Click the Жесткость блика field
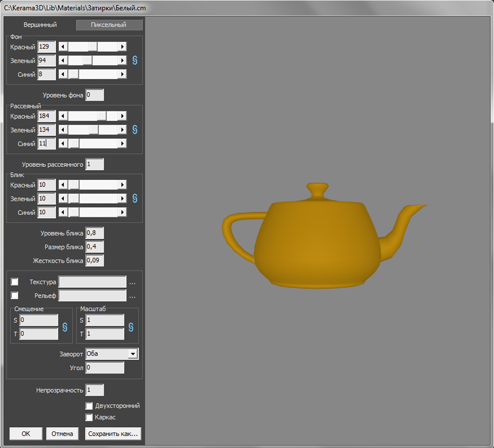Screen dimensions: 494x448 click(x=95, y=260)
